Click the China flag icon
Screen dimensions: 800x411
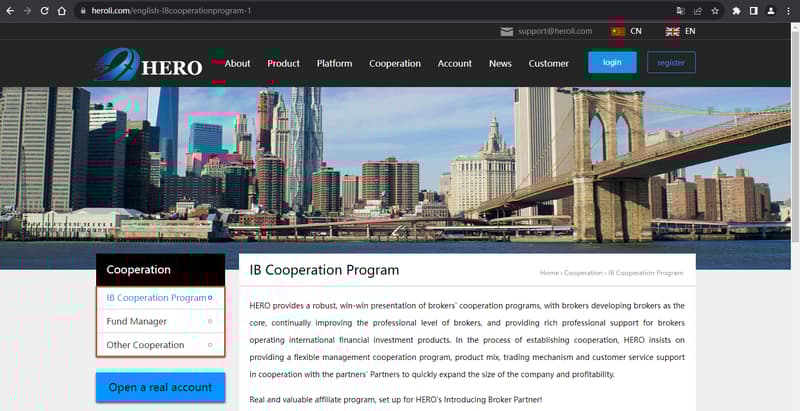(618, 32)
